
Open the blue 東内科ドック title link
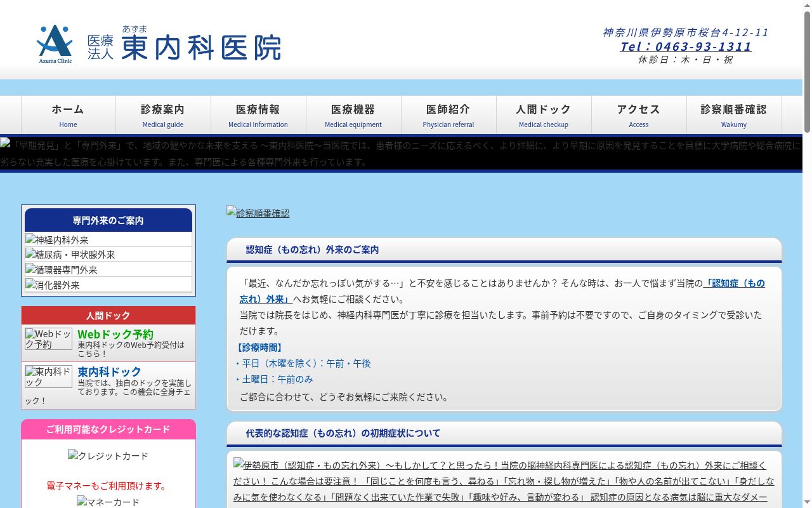109,371
